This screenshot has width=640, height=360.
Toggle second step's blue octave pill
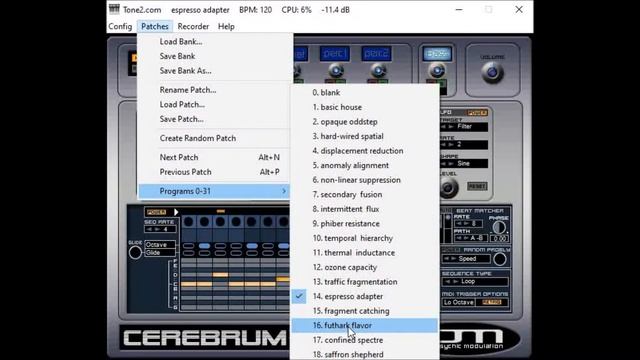[204, 246]
